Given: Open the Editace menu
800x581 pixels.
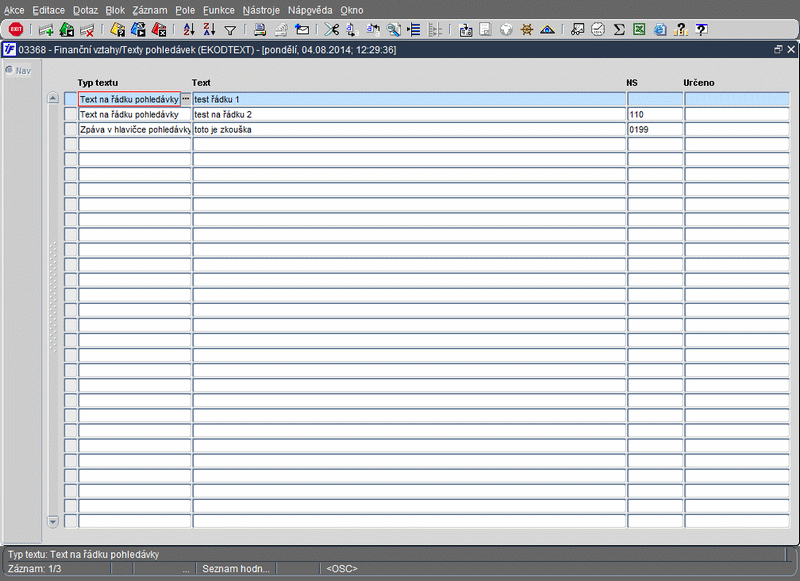Looking at the screenshot, I should 48,10.
